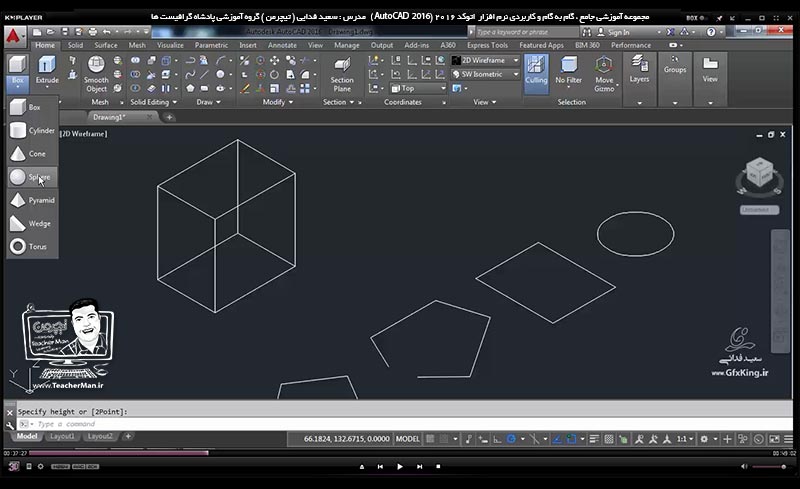Open the 1:1 annotation scale dropdown
Screen dimensions: 800x489
(685, 439)
